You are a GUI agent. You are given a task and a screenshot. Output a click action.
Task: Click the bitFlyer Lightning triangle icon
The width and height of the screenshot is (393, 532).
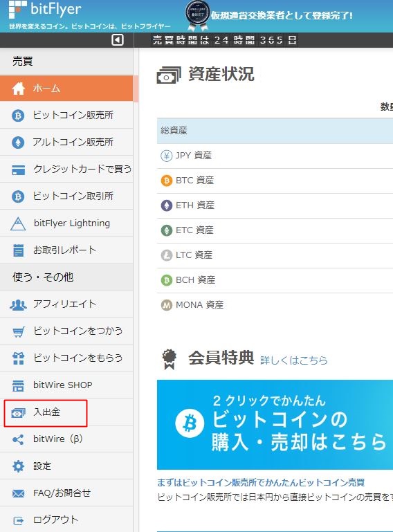(18, 224)
